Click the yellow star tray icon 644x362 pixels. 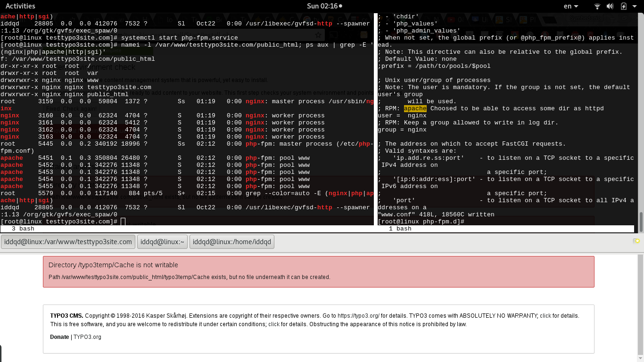click(x=636, y=241)
